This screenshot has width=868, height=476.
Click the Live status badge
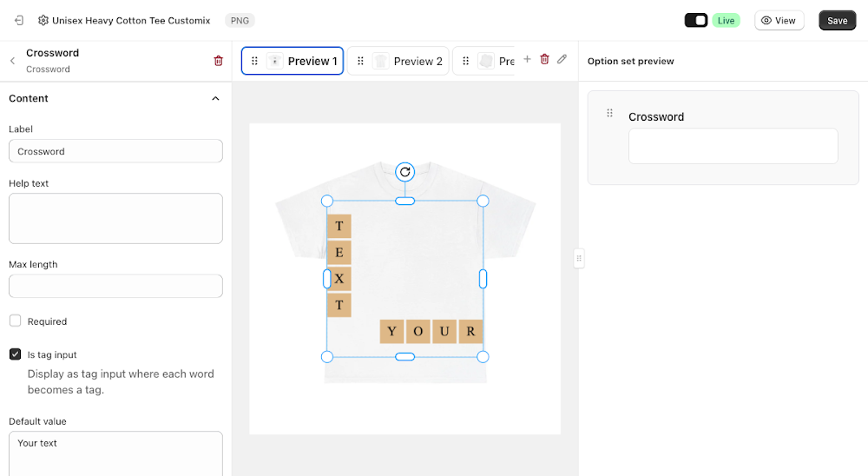pos(726,21)
